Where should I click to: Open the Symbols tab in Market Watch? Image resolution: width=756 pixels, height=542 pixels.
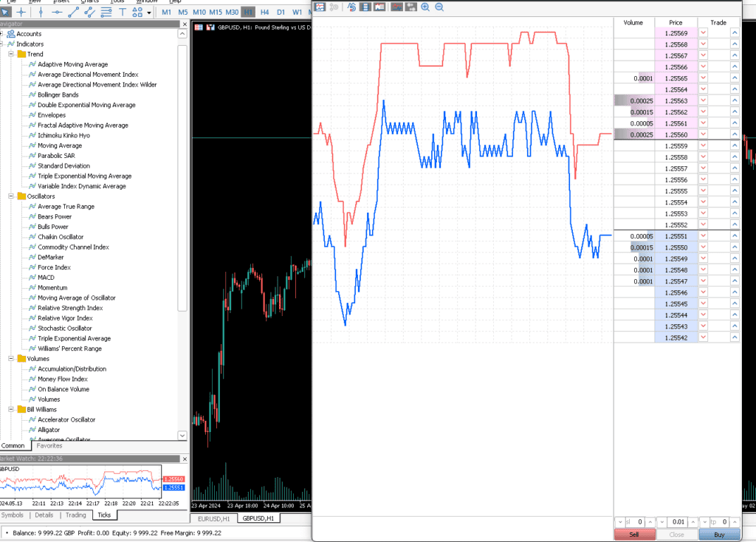12,515
